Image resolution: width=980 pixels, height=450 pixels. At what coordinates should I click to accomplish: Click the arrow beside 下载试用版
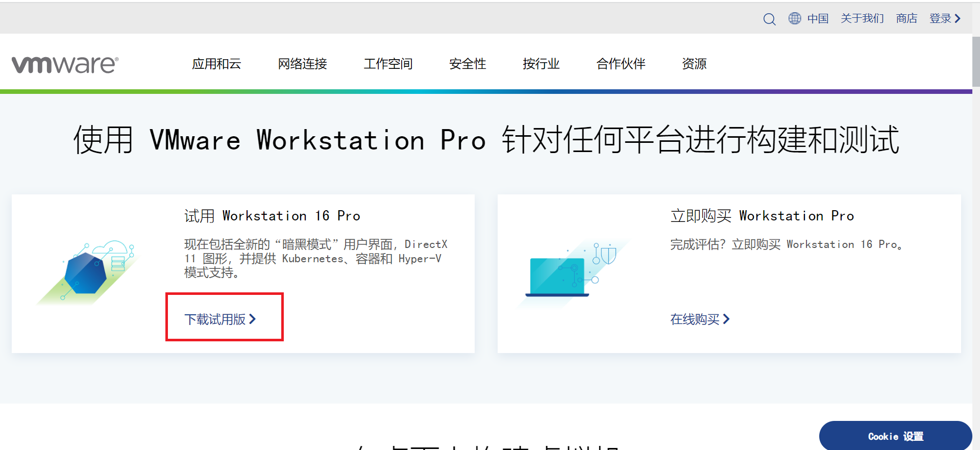pyautogui.click(x=253, y=319)
